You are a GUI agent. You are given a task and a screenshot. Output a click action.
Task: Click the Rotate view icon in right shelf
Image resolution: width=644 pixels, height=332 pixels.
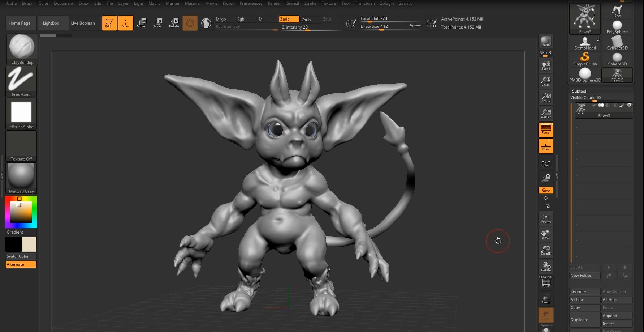546,267
